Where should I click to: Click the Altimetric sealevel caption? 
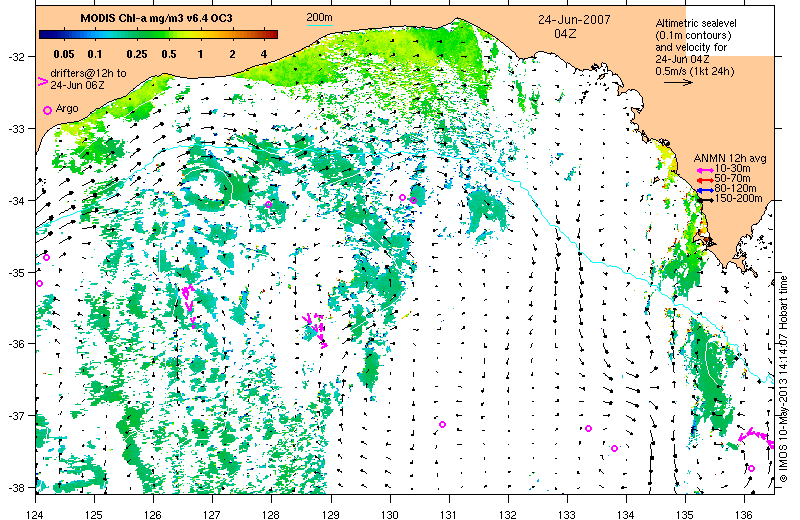tap(696, 23)
